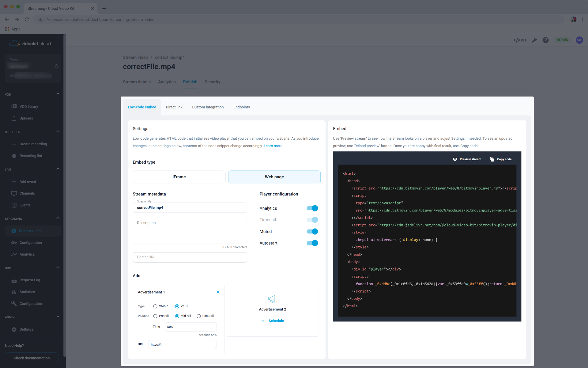Click the DRM Configuration wrench icon
This screenshot has width=588, height=368.
tap(14, 304)
